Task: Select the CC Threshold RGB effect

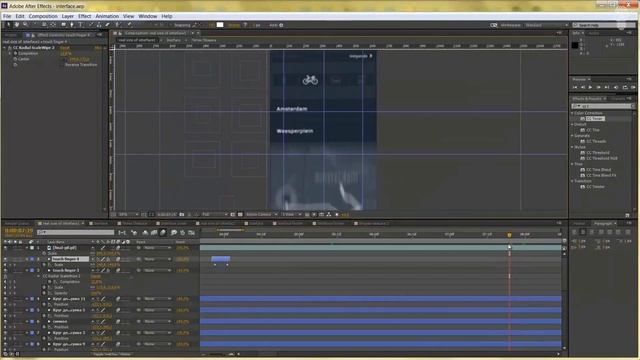Action: click(x=602, y=158)
